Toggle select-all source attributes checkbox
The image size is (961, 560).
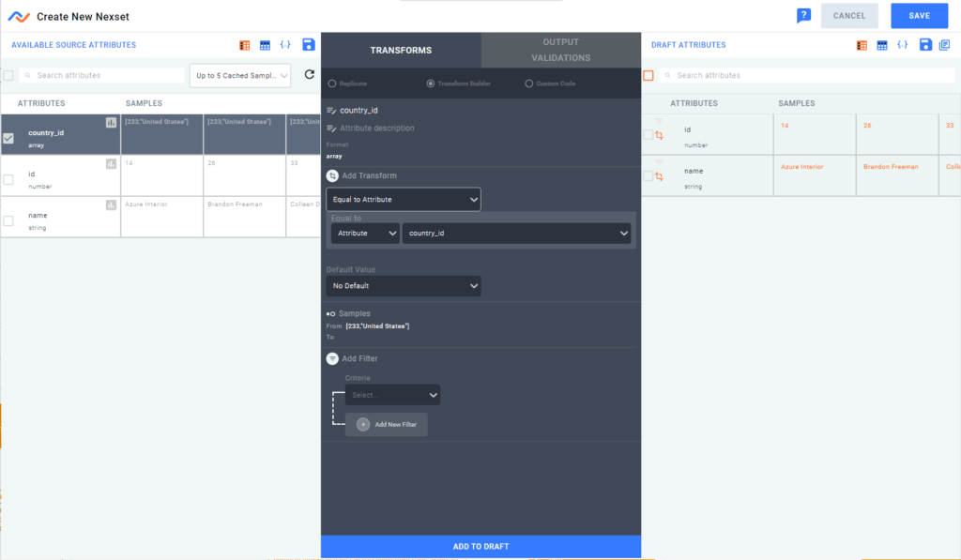point(8,75)
